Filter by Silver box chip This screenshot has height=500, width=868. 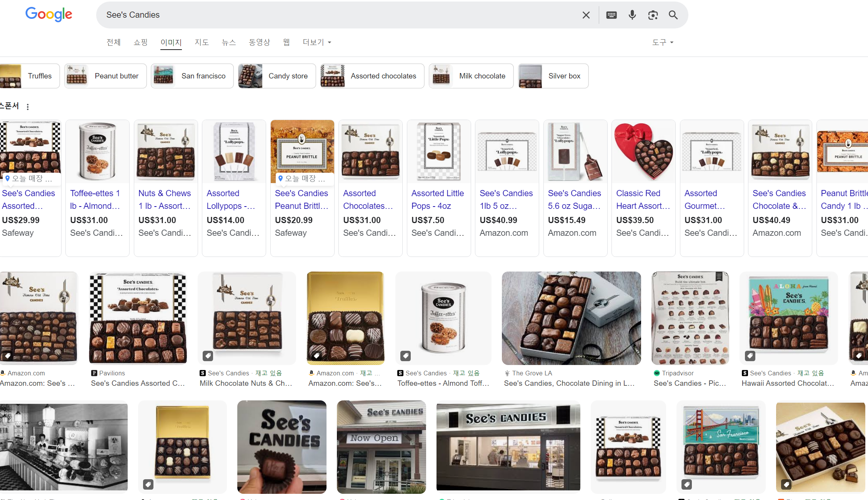(x=553, y=76)
